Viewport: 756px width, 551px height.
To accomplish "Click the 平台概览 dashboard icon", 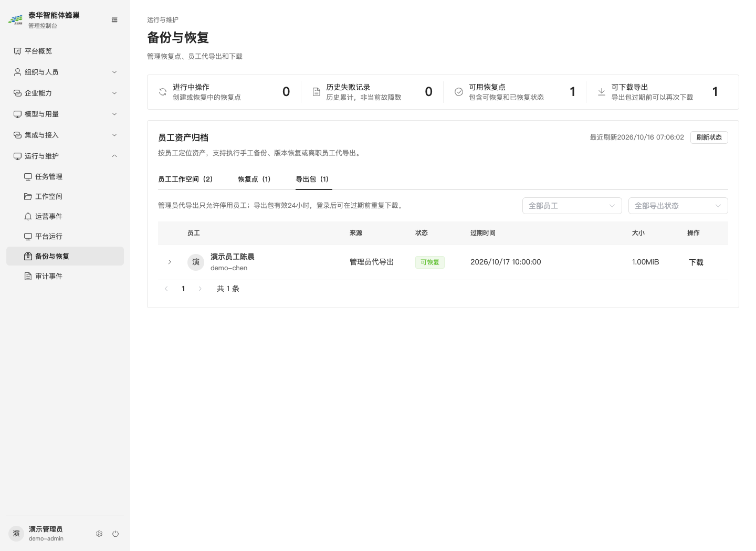I will 17,51.
